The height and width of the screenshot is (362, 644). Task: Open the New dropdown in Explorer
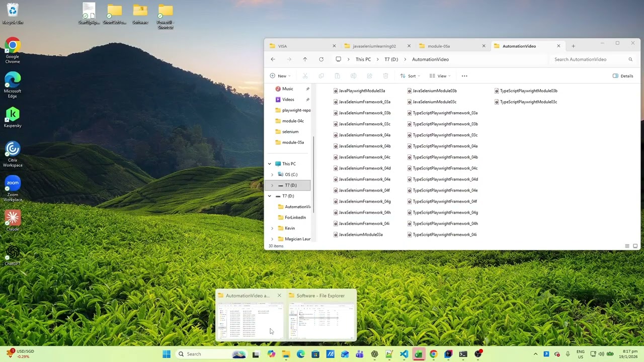[281, 76]
